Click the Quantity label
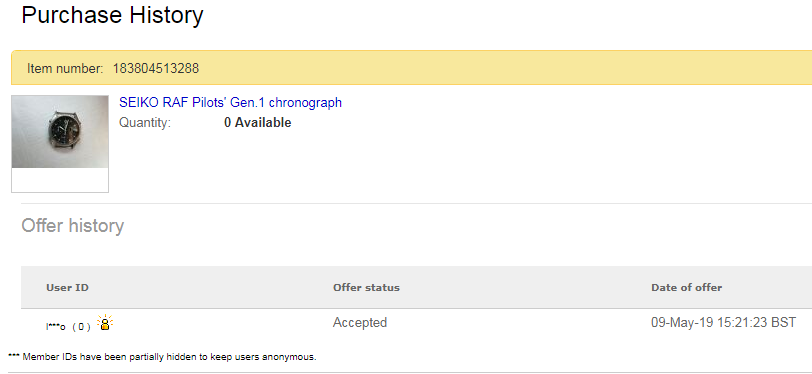Image resolution: width=812 pixels, height=374 pixels. click(145, 123)
